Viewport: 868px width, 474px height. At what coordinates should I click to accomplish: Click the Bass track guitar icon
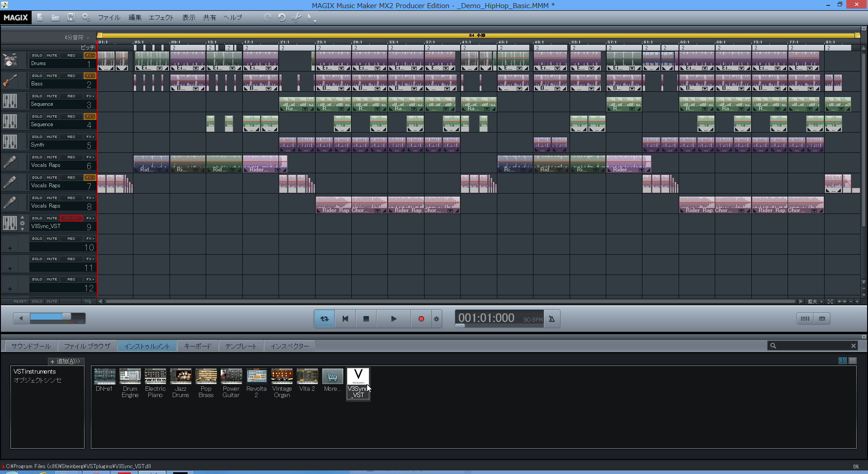click(x=10, y=81)
